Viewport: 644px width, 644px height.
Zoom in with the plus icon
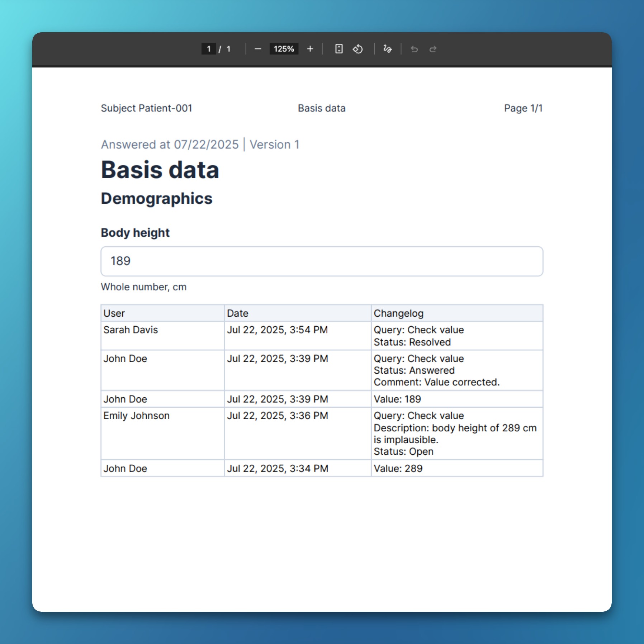point(310,49)
